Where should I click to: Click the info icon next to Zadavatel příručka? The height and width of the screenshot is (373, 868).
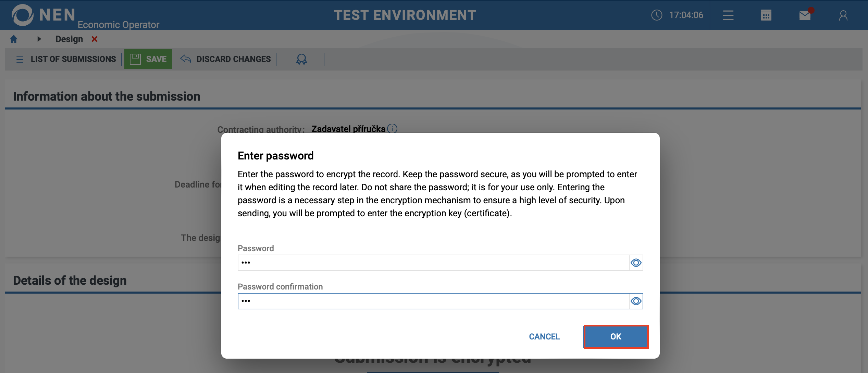pos(392,129)
